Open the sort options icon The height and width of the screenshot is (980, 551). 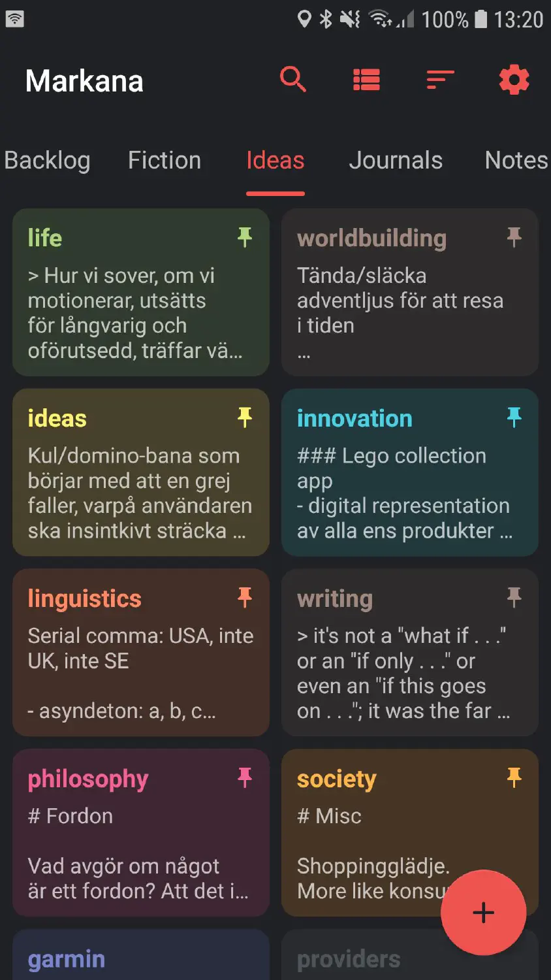click(x=440, y=80)
